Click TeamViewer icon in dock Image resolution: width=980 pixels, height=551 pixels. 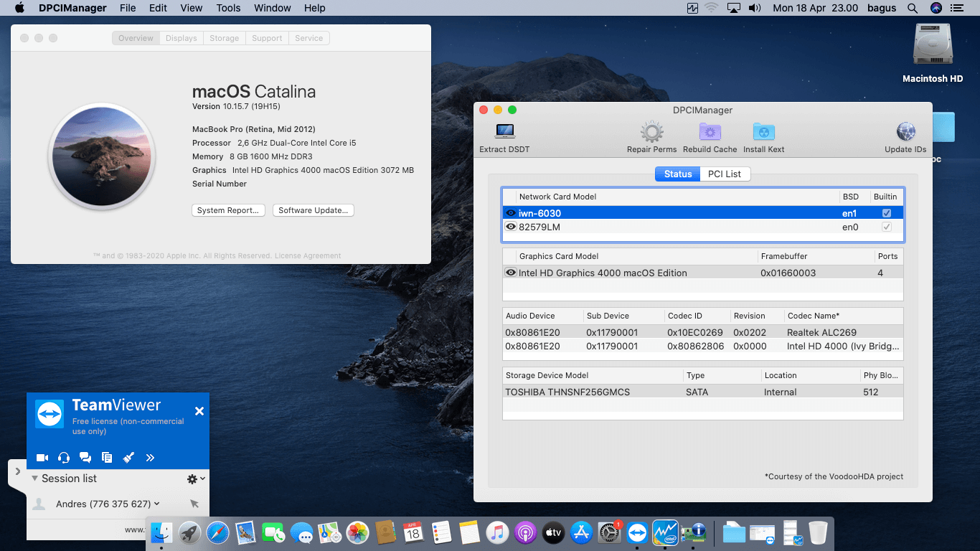coord(637,532)
